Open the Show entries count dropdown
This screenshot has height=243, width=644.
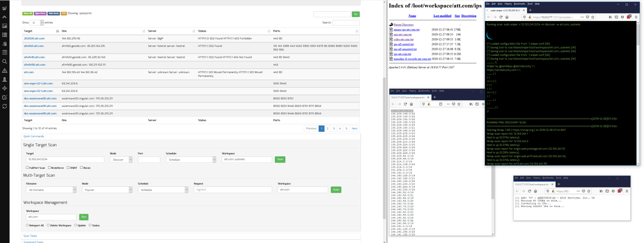click(37, 23)
